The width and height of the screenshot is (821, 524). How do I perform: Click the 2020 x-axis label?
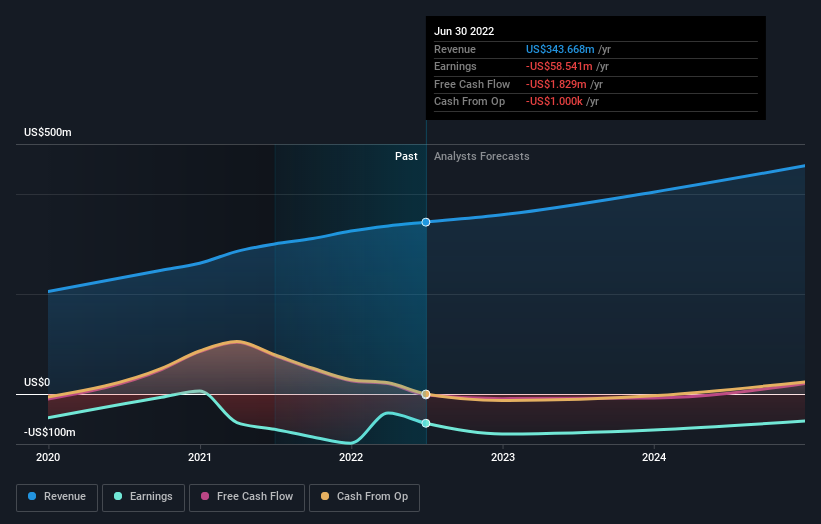pos(48,458)
